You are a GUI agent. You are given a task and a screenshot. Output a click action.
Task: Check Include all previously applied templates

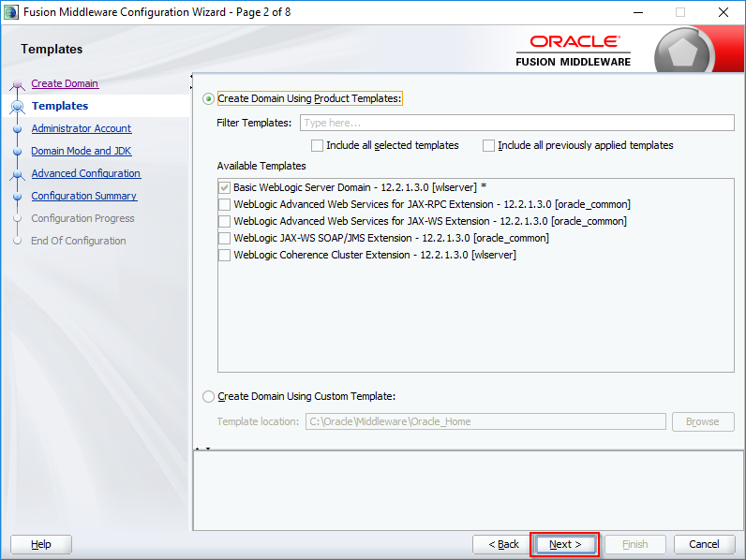tap(488, 145)
